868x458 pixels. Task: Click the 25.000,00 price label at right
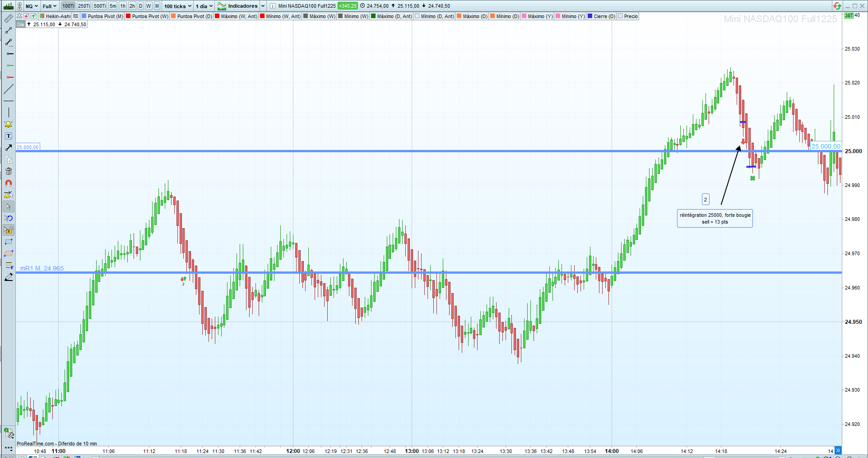pos(826,146)
